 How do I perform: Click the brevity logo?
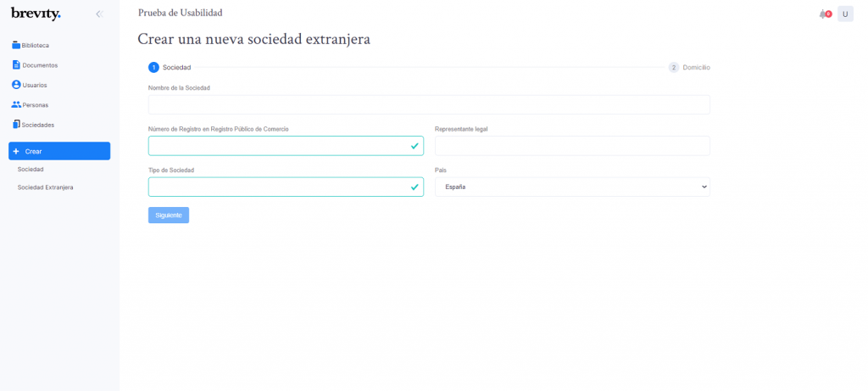(36, 14)
